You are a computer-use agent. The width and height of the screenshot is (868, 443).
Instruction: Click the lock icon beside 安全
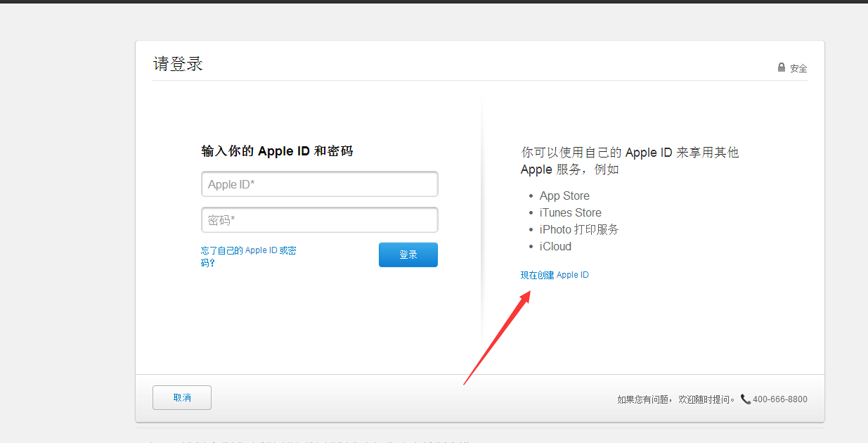[x=782, y=68]
